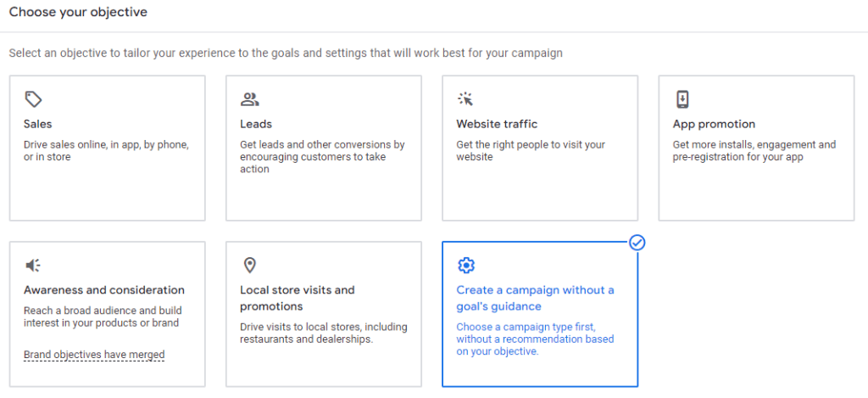Click the Leads card description text
The width and height of the screenshot is (868, 398).
click(322, 157)
